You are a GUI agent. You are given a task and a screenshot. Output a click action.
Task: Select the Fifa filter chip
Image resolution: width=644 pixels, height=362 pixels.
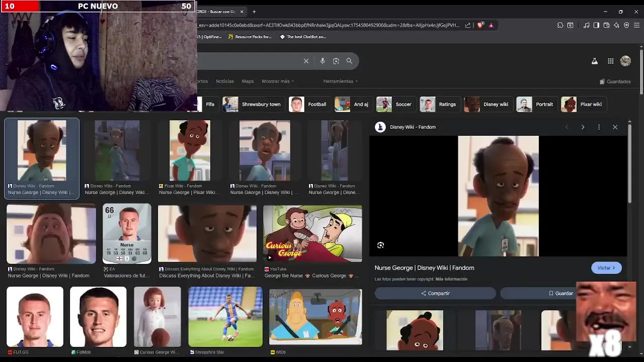pyautogui.click(x=207, y=104)
